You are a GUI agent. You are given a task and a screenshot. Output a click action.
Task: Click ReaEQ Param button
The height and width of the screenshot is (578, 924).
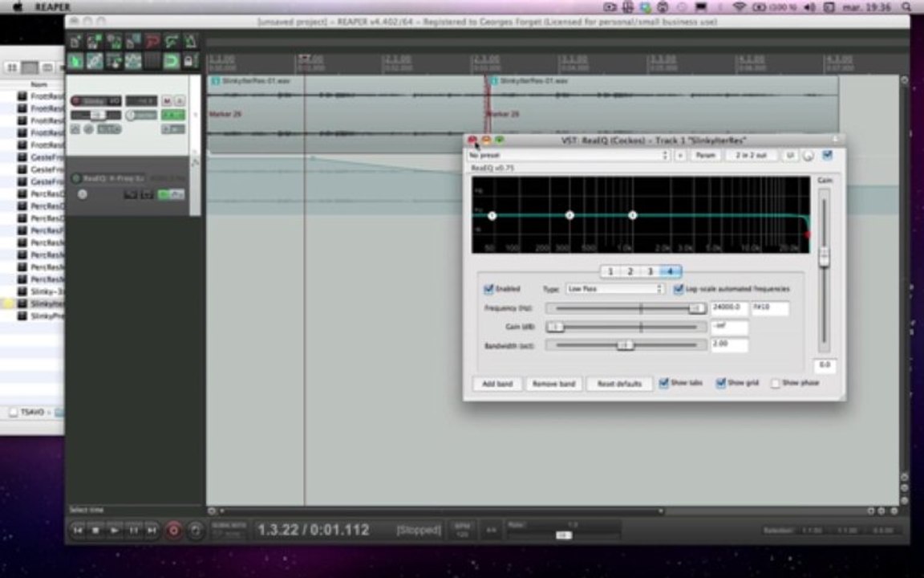pyautogui.click(x=705, y=155)
